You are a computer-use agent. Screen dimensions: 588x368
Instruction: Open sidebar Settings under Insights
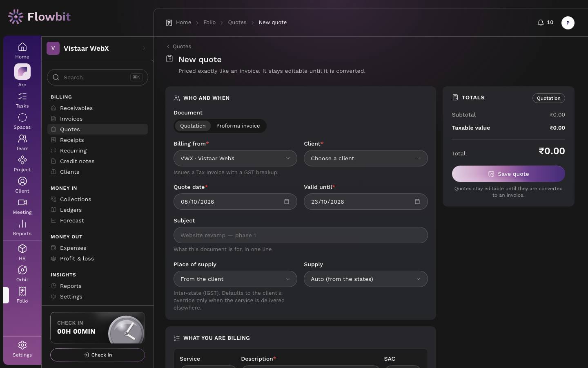pos(97,296)
